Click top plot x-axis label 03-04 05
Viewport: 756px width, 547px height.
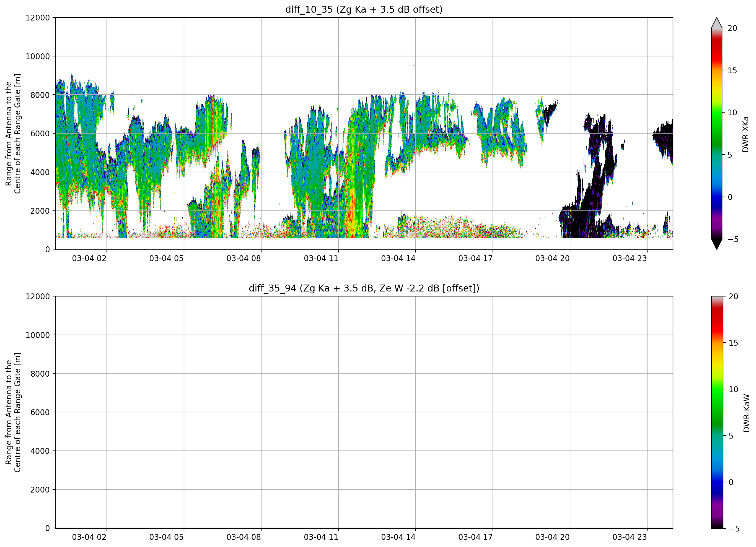tap(166, 259)
